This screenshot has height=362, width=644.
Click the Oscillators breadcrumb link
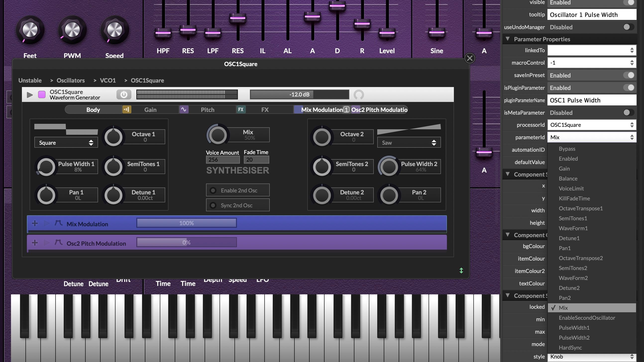click(x=70, y=81)
